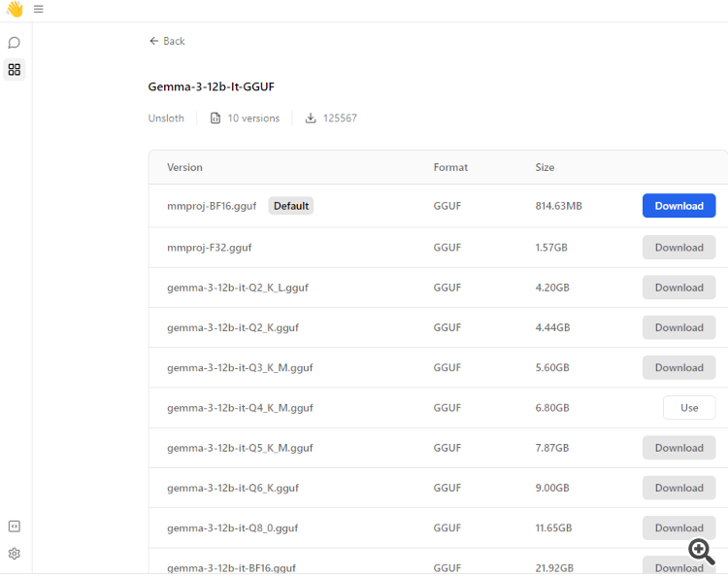Click the Unsloth author name
Image resolution: width=728 pixels, height=577 pixels.
pyautogui.click(x=166, y=119)
